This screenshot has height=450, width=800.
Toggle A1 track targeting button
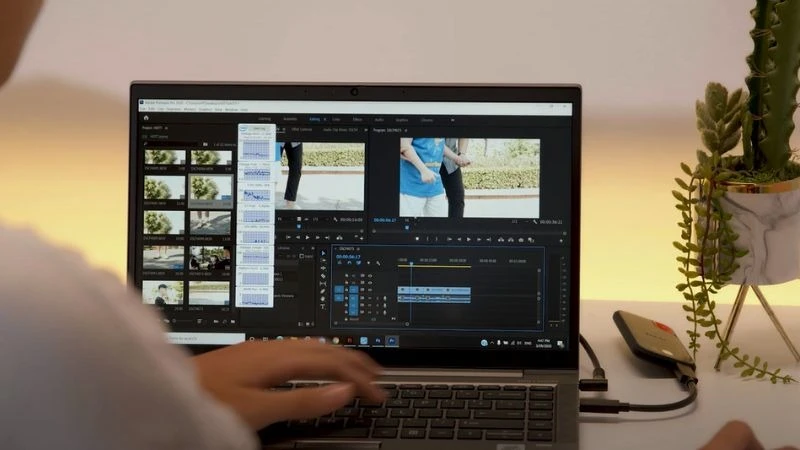[354, 298]
